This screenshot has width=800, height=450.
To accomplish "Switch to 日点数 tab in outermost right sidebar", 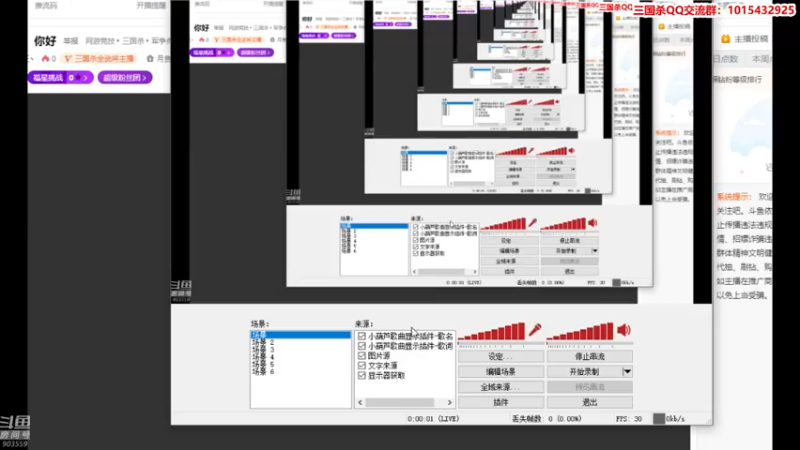I will (726, 59).
